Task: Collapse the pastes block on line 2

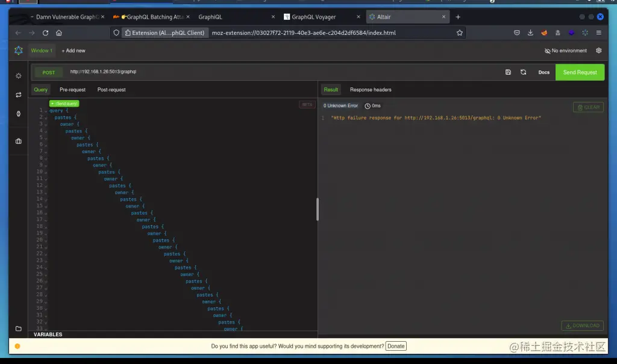Action: [46, 118]
